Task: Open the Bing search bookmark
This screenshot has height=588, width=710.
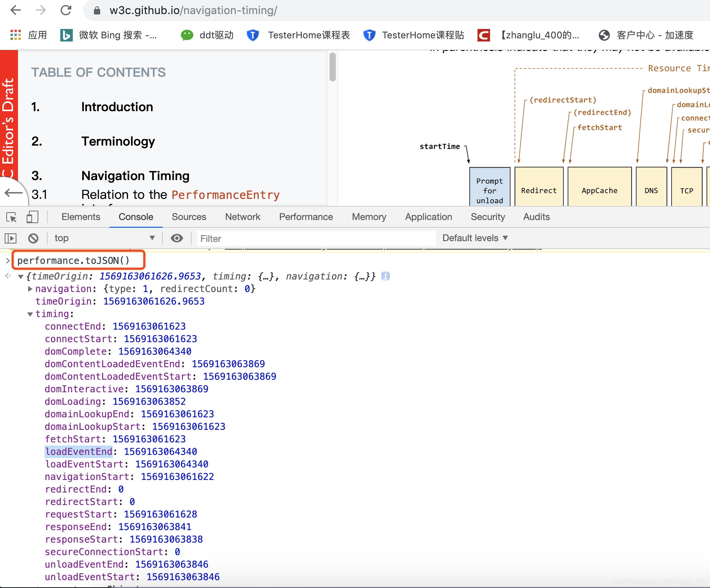Action: (109, 35)
